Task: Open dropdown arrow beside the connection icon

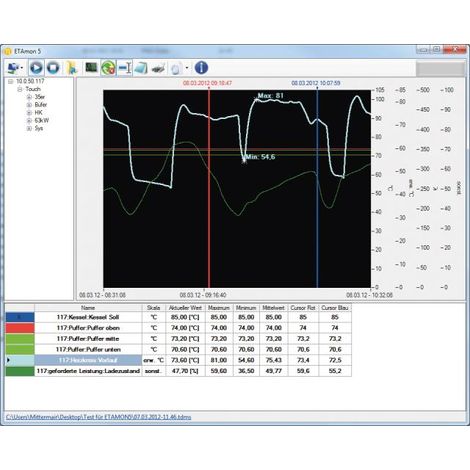Action: point(22,68)
